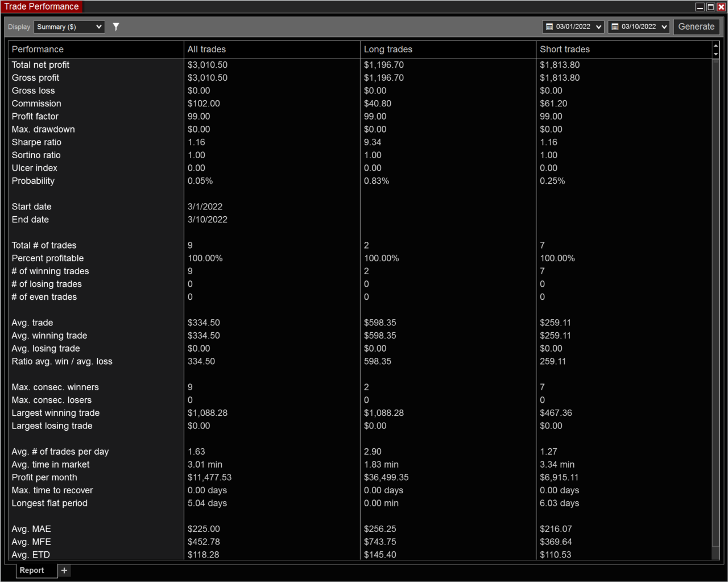
Task: Click the vertical scrollbar track
Action: pos(715,309)
